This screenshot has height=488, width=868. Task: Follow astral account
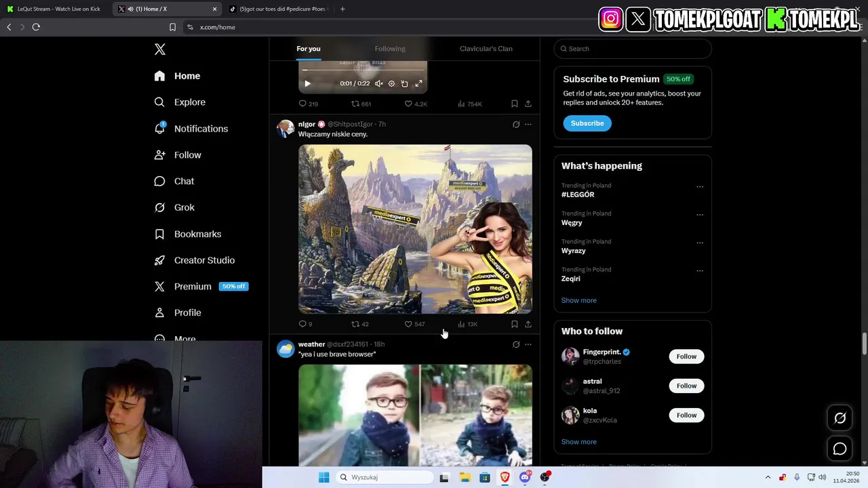click(x=686, y=386)
